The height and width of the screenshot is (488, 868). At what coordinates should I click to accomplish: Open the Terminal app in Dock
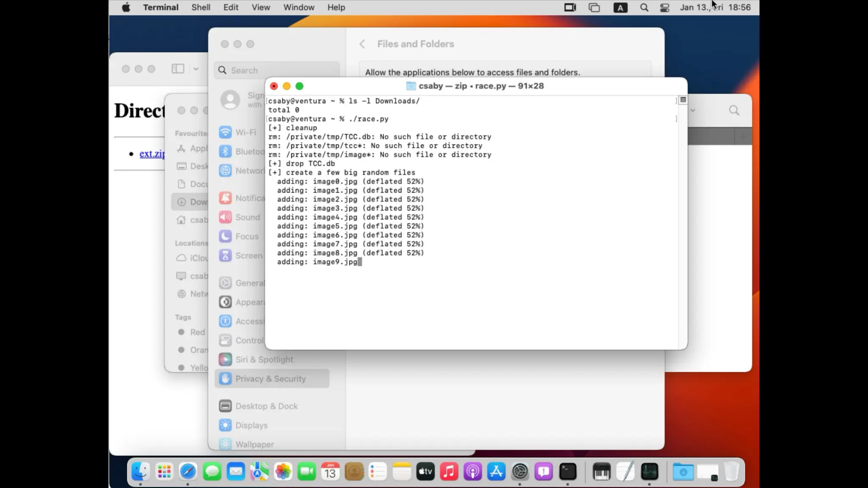pyautogui.click(x=568, y=471)
